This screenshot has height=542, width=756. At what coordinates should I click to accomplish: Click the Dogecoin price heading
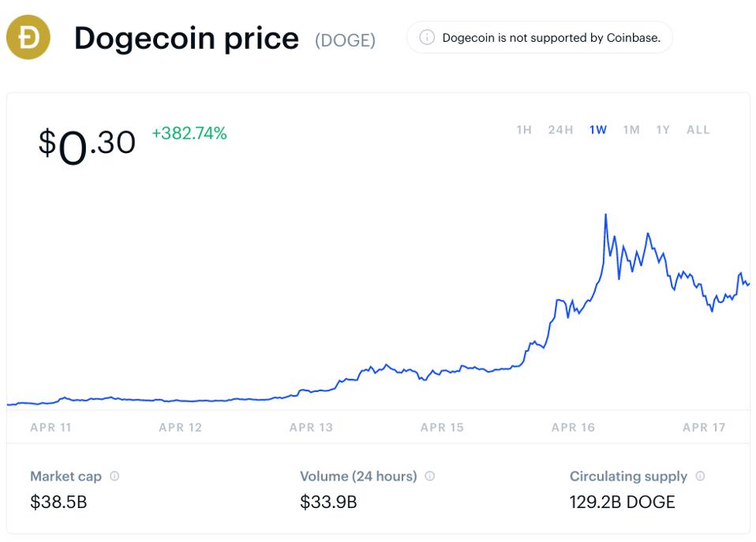pos(186,37)
